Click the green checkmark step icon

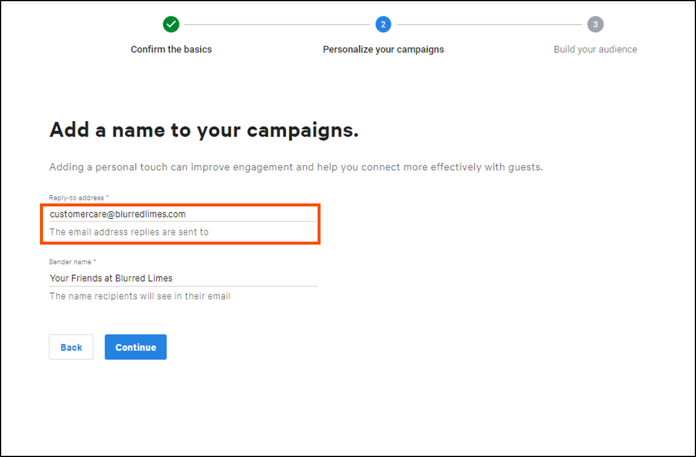(x=171, y=24)
